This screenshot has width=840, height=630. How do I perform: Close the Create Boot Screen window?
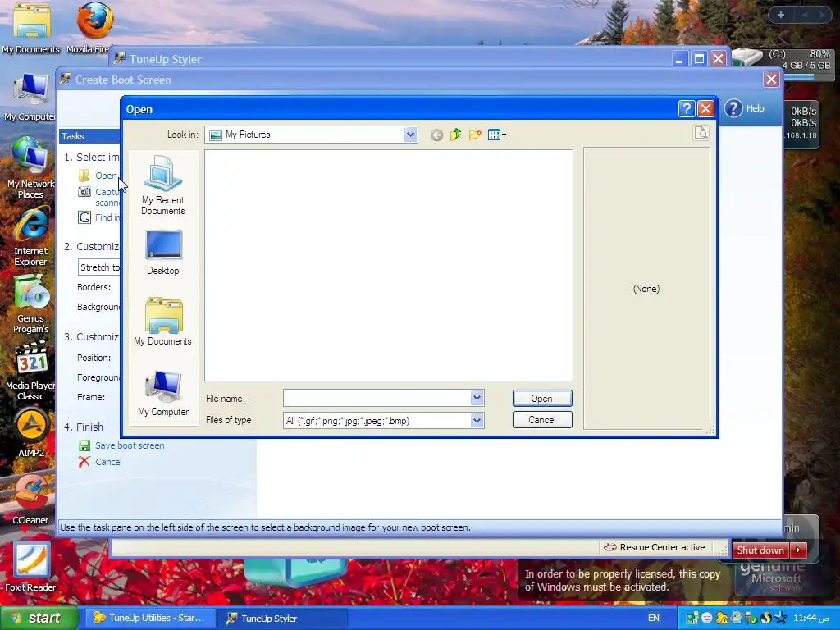pos(771,80)
